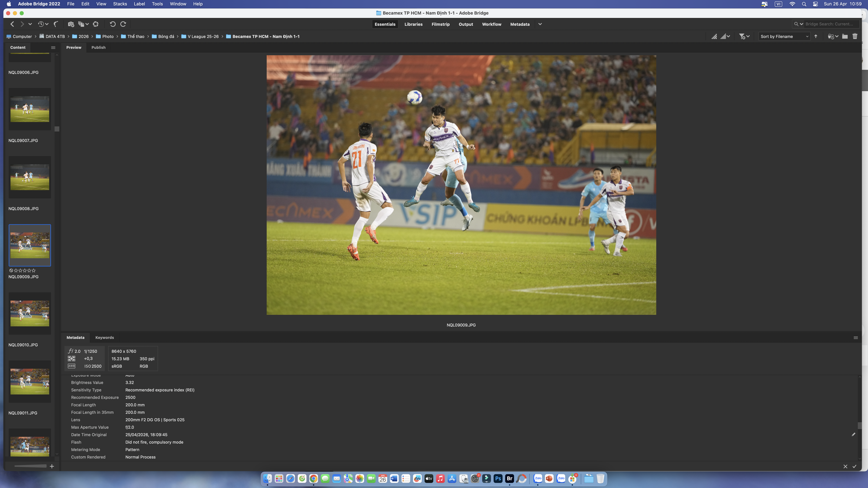
Task: Navigate to V League 25-26 folder
Action: coord(203,36)
